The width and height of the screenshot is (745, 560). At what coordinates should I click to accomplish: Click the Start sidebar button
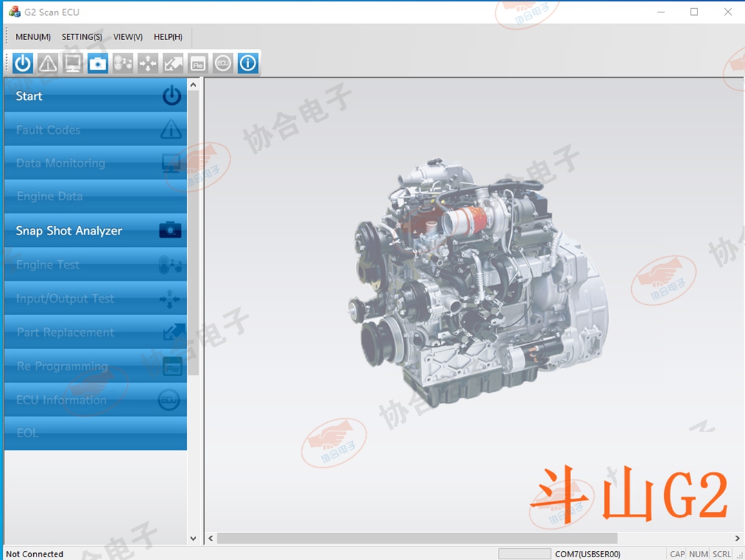95,96
